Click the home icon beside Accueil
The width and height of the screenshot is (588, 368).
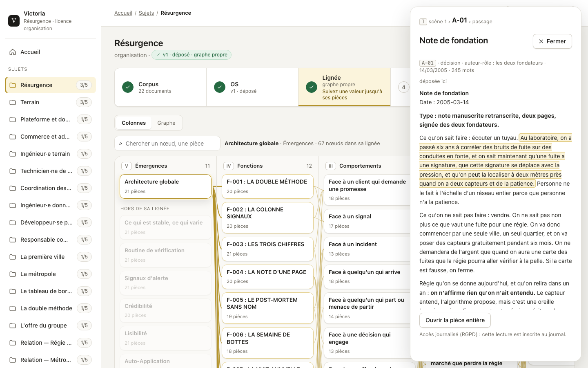[13, 52]
